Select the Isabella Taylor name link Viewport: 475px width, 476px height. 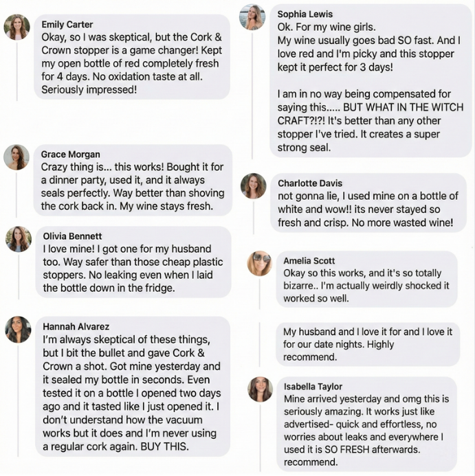(313, 387)
